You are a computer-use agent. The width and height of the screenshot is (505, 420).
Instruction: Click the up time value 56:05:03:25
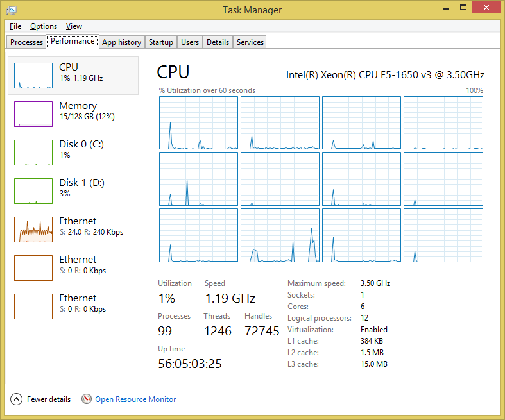click(190, 364)
